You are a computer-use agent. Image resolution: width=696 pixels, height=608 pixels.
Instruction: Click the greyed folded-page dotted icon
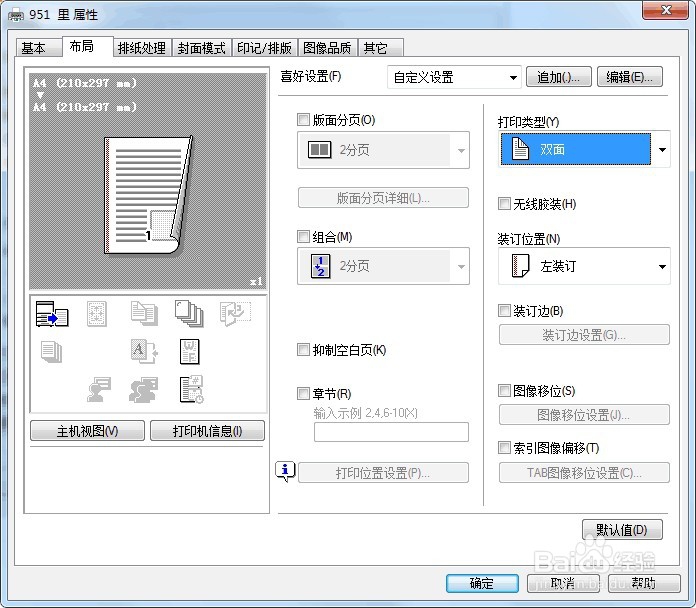(x=235, y=313)
